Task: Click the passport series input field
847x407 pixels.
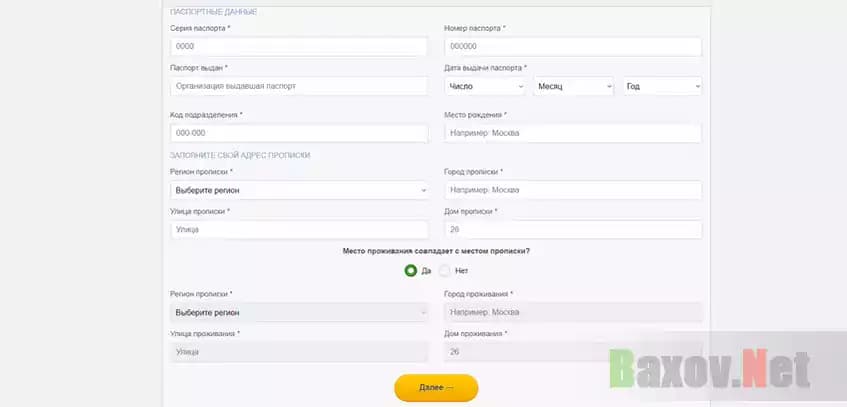Action: point(299,47)
